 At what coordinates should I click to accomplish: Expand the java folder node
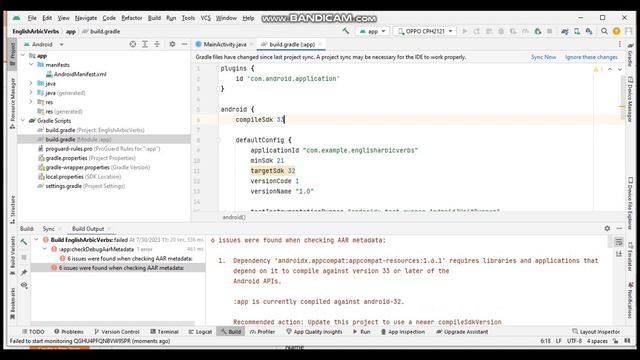pos(31,83)
